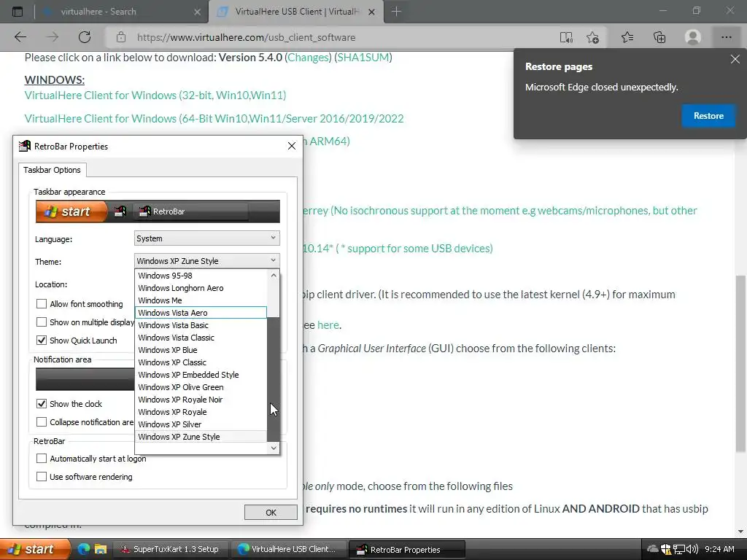
Task: Open the tab actions icon at top-left
Action: [18, 12]
